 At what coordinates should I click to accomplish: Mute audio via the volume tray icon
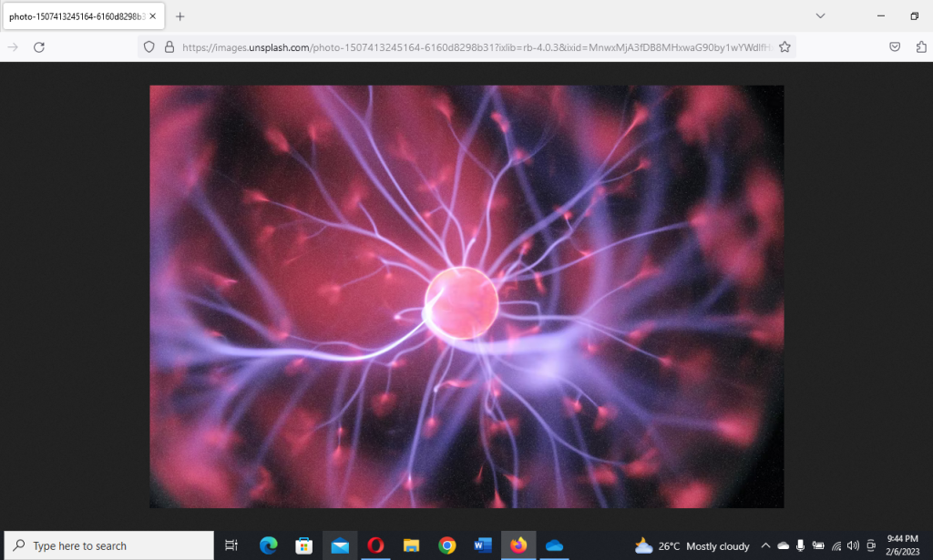tap(853, 545)
